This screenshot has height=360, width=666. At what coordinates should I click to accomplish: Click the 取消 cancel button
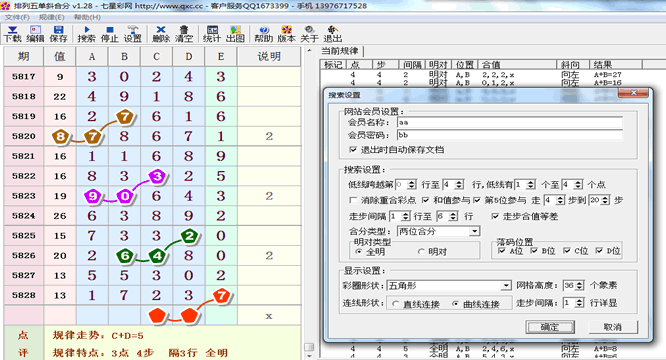[613, 327]
